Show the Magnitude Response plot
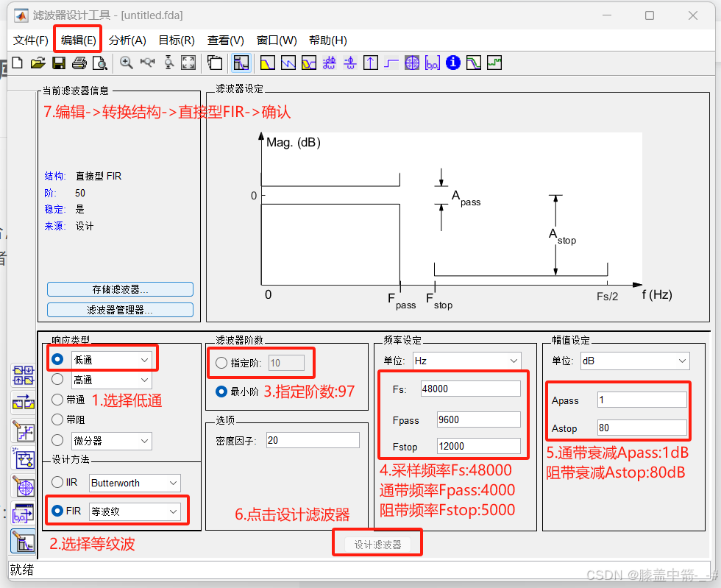 (x=268, y=63)
